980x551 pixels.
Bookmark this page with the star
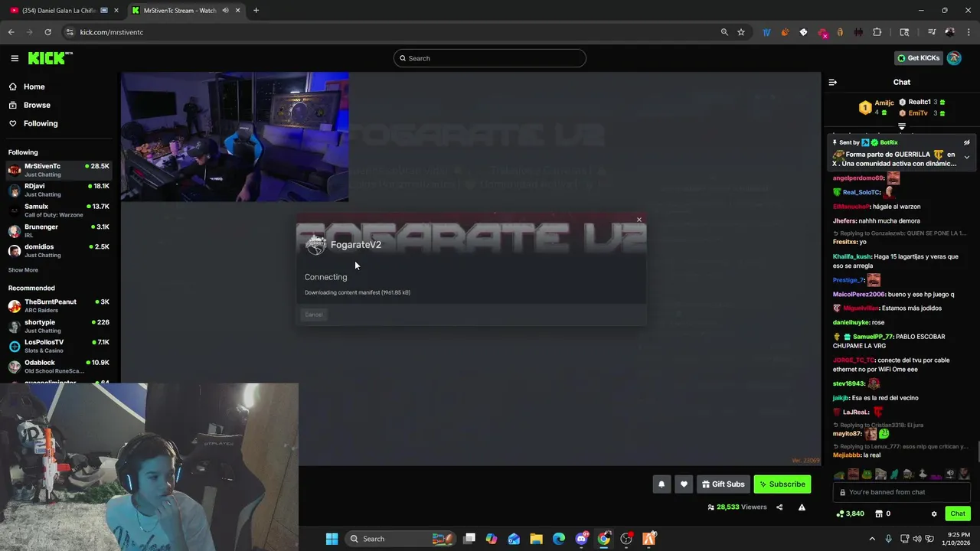[741, 32]
